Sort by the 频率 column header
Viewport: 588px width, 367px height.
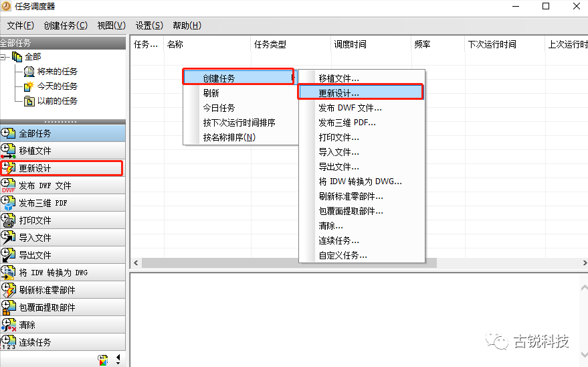(438, 44)
